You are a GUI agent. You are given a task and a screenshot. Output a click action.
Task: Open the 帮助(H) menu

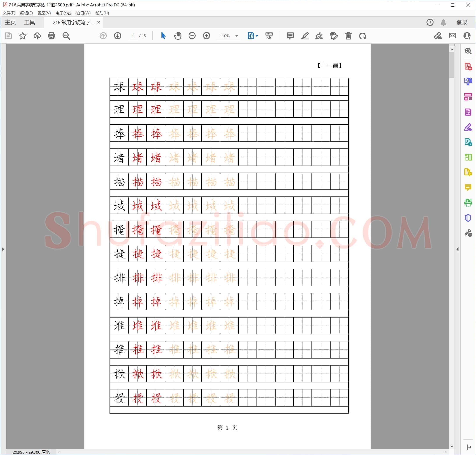102,13
